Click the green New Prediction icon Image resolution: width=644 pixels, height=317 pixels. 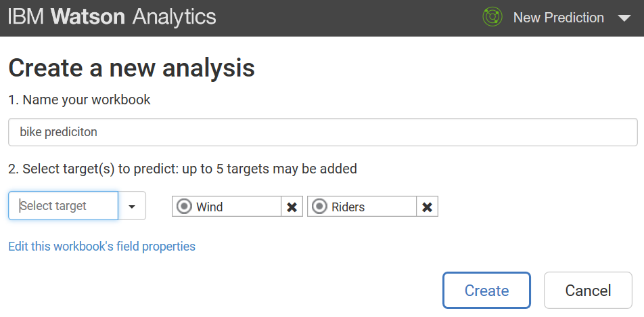pyautogui.click(x=492, y=18)
